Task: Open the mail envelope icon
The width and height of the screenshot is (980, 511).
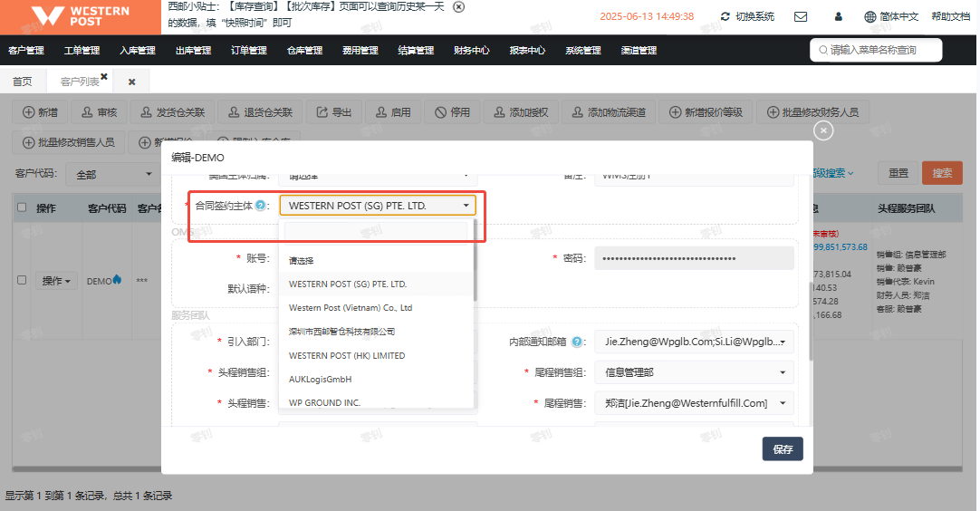Action: pyautogui.click(x=801, y=16)
